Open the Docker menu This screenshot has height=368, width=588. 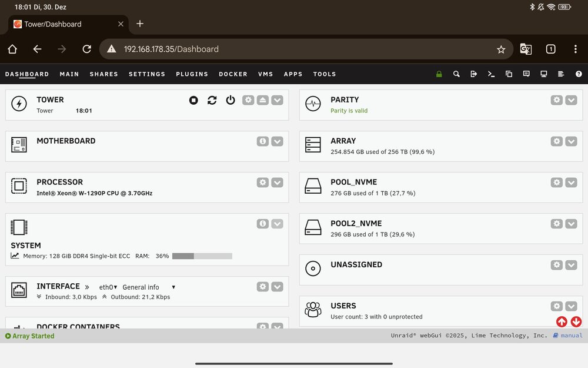click(x=233, y=74)
